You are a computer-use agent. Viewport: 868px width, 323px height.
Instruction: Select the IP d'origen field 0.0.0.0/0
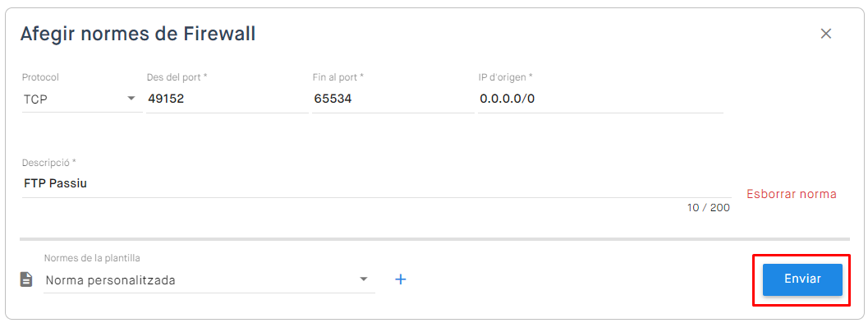pos(600,99)
